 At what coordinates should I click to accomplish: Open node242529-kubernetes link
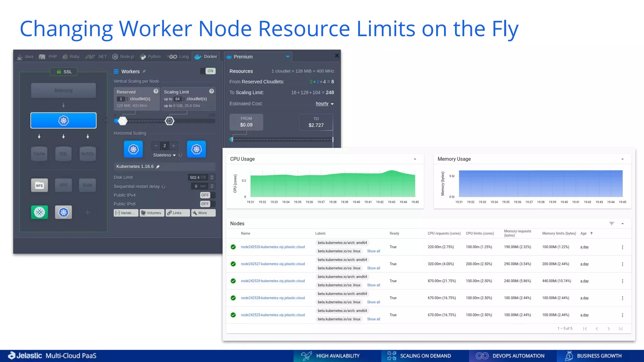pos(273,281)
